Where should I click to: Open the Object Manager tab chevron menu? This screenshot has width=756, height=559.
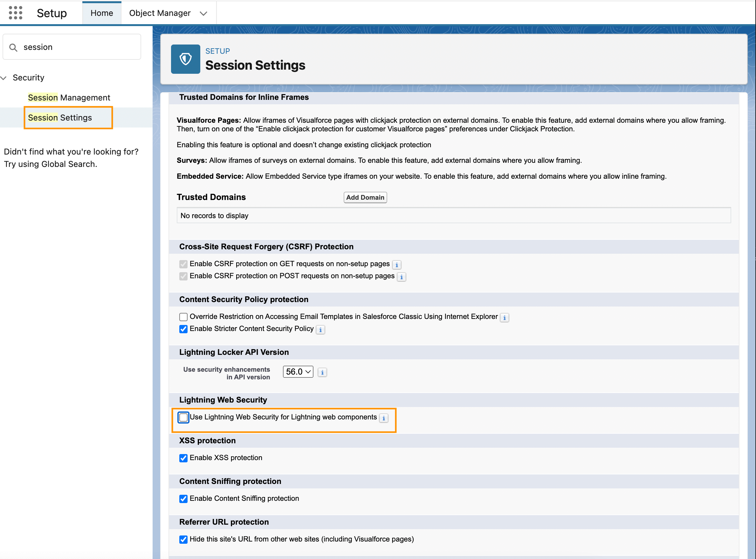(203, 14)
